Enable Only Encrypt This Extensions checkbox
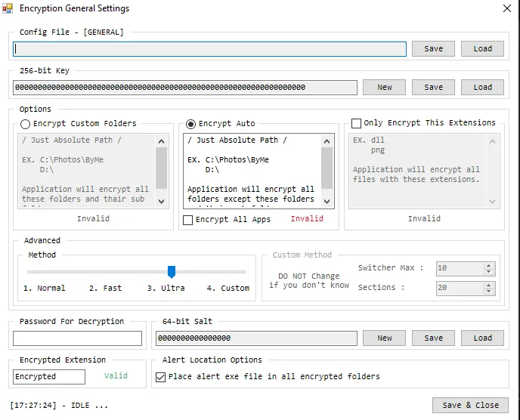Viewport: 520px width, 420px height. (x=356, y=123)
